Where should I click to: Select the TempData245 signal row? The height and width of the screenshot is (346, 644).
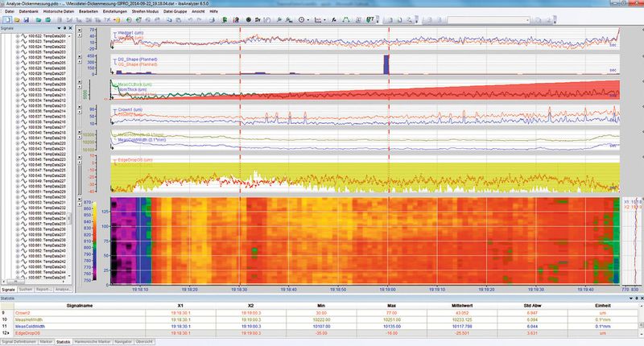coord(47,277)
